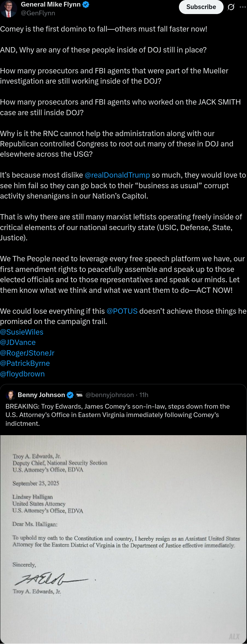Image resolution: width=247 pixels, height=644 pixels.
Task: Click the @GenFlynn handle
Action: click(38, 13)
